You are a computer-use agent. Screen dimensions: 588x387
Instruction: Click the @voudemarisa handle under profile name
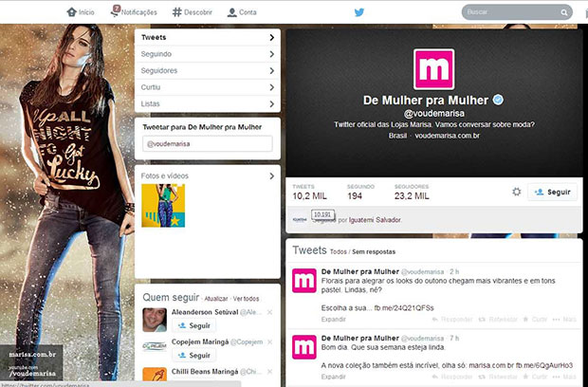pos(433,113)
